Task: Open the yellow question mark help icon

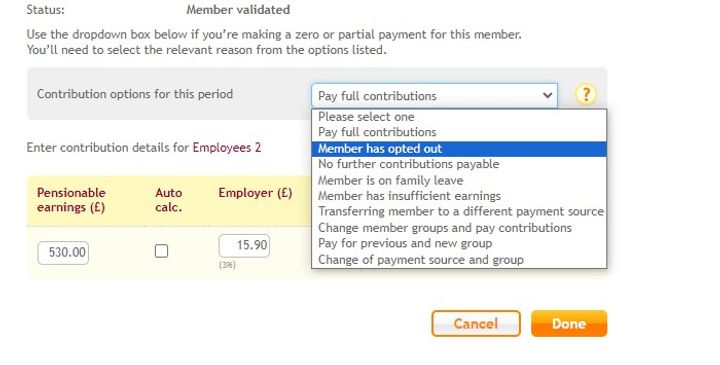Action: tap(585, 95)
